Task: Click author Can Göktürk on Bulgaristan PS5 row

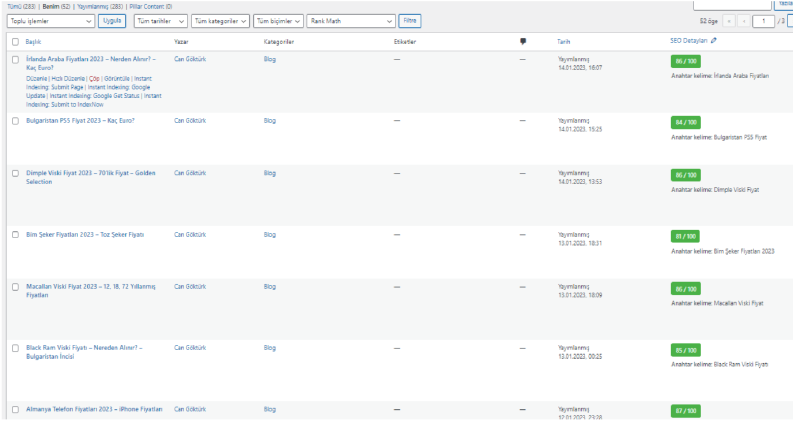Action: [190, 121]
